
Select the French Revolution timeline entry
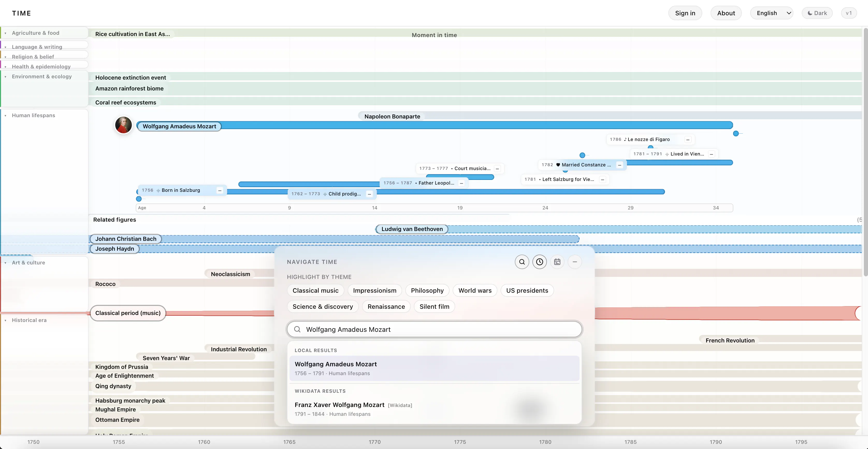(730, 340)
